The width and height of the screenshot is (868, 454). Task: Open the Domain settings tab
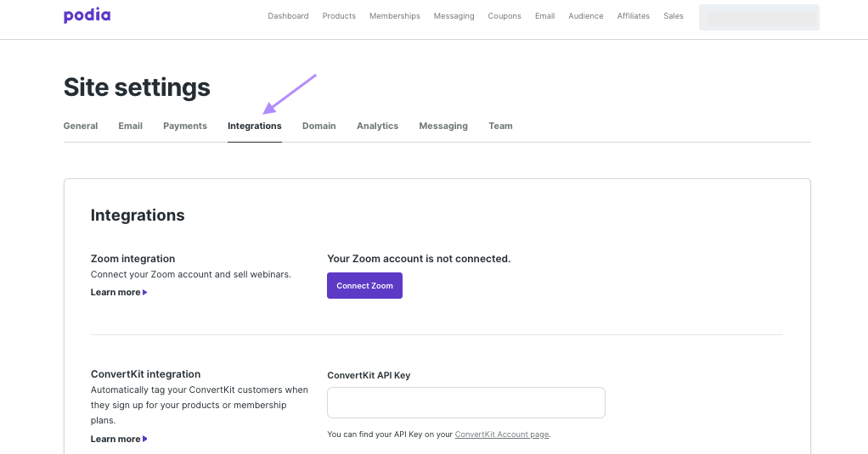coord(318,126)
